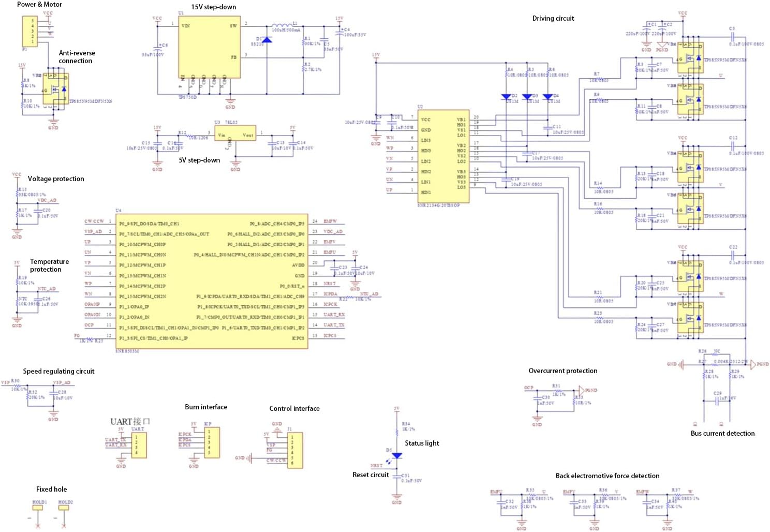Select the D4 bootstrap diode
The image size is (770, 532).
[x=548, y=97]
